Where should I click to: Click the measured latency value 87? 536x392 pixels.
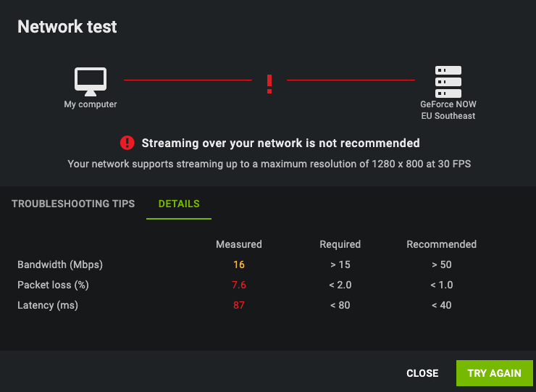pos(239,305)
